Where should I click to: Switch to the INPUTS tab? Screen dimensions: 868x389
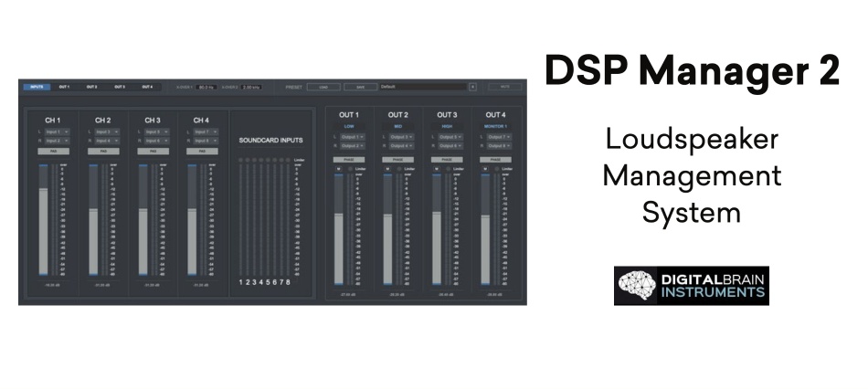pyautogui.click(x=37, y=87)
